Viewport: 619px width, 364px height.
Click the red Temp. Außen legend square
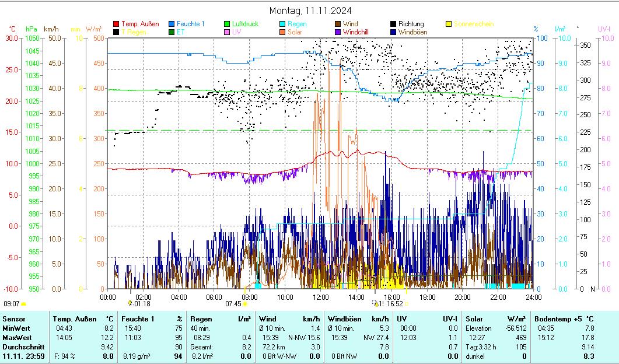point(116,24)
